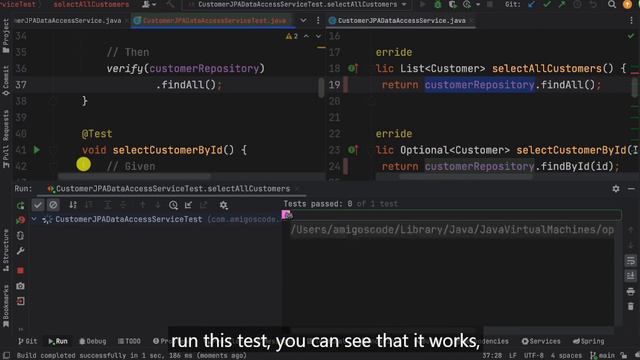Click green inspection checkmark in right editor
The image size is (640, 360).
pos(631,36)
